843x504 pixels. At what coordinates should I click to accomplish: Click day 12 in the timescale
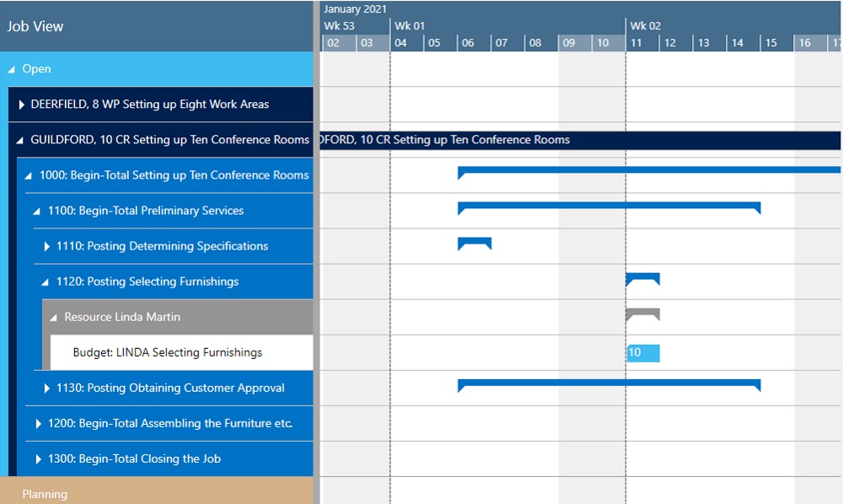pos(676,43)
